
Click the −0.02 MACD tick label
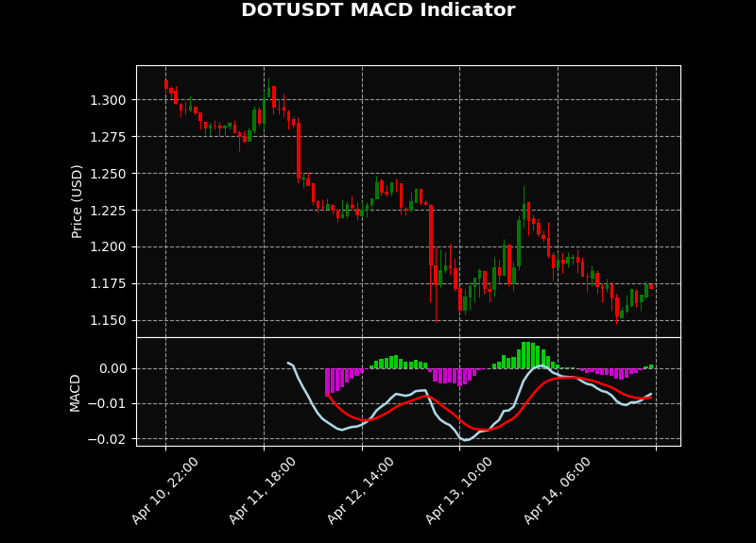coord(107,439)
